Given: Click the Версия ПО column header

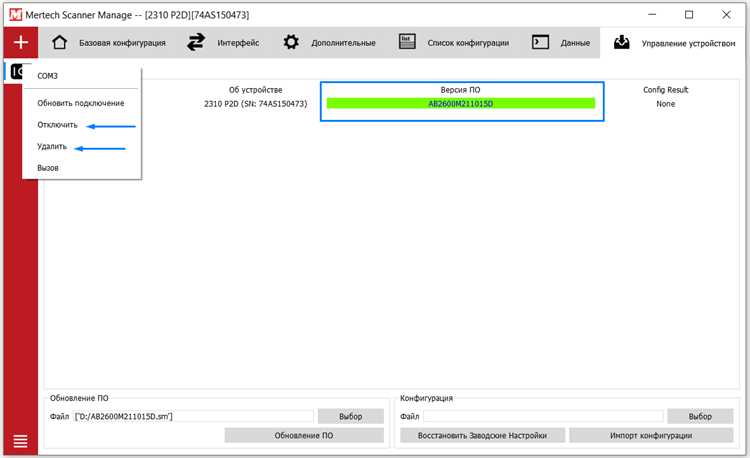Looking at the screenshot, I should click(460, 90).
